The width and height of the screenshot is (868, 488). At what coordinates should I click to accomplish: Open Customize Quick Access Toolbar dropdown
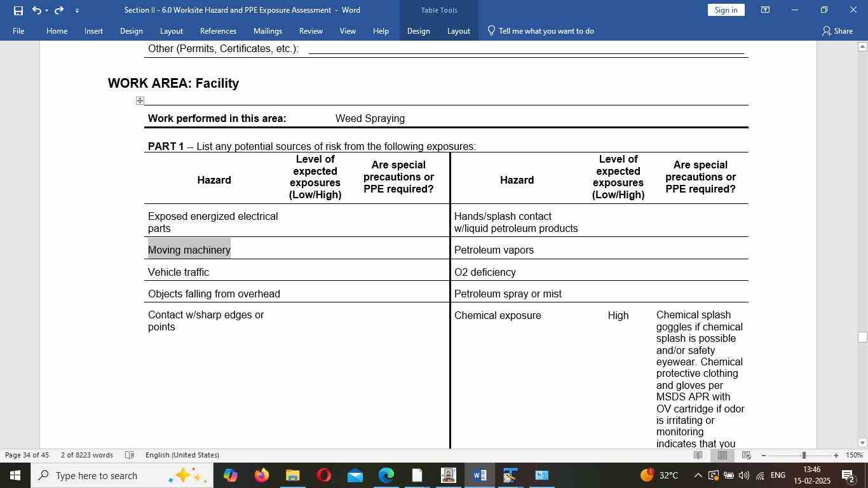coord(77,10)
